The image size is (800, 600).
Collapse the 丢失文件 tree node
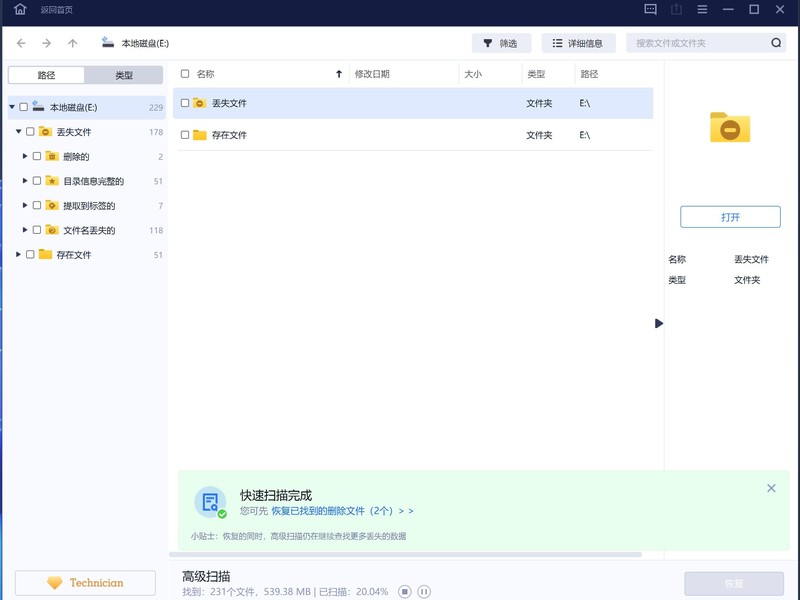pos(19,132)
